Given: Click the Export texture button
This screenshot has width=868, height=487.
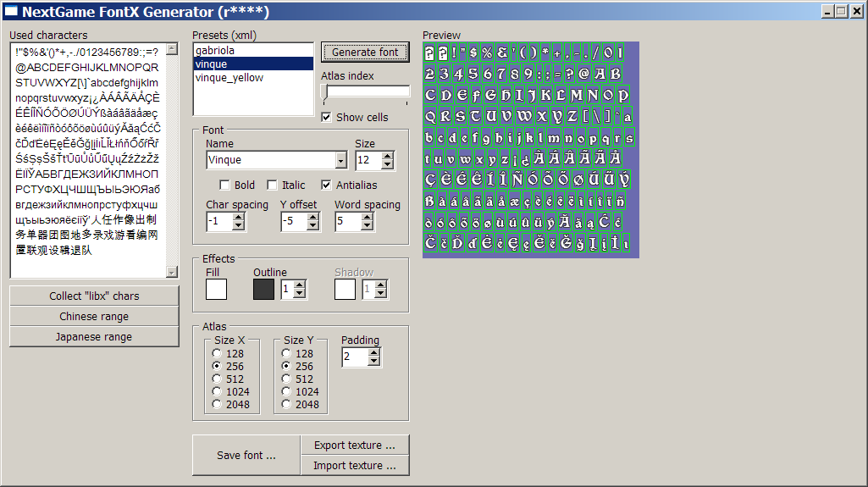Looking at the screenshot, I should [355, 445].
